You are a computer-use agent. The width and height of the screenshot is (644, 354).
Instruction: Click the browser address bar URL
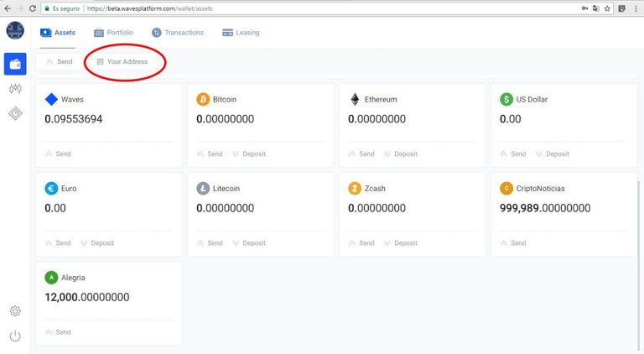(150, 8)
